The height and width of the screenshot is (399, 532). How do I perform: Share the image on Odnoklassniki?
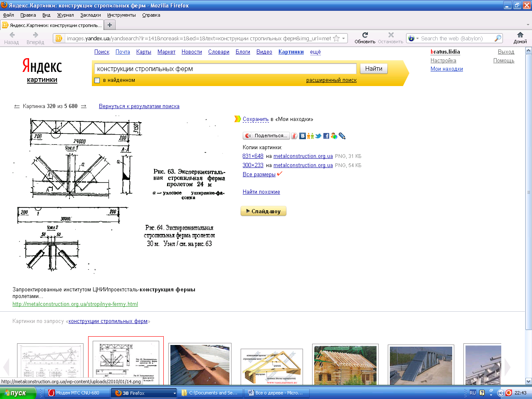tap(310, 136)
